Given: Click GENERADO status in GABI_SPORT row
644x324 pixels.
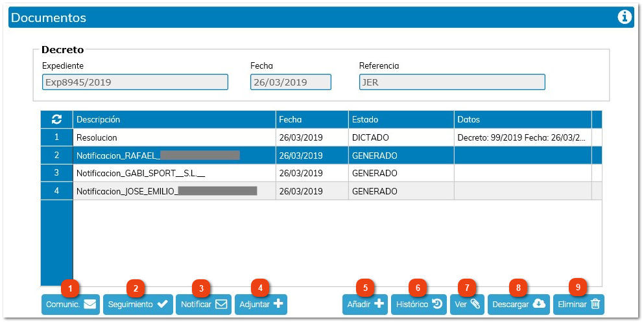Looking at the screenshot, I should coord(401,173).
